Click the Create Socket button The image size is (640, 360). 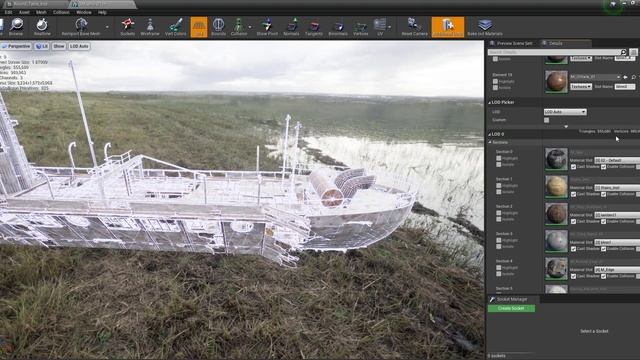[x=511, y=308]
